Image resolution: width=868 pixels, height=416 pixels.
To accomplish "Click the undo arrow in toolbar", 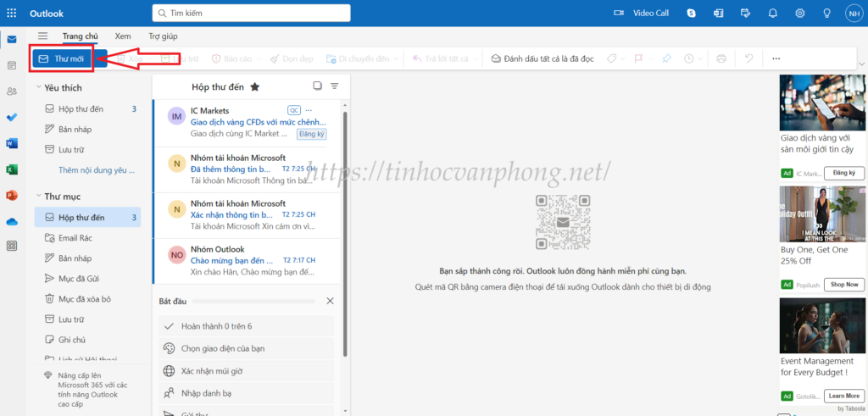I will click(x=748, y=58).
